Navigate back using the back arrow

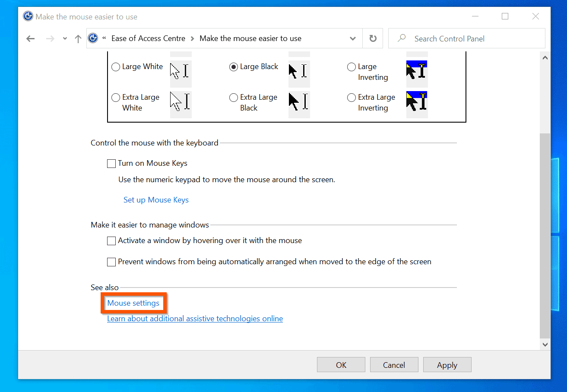point(30,38)
